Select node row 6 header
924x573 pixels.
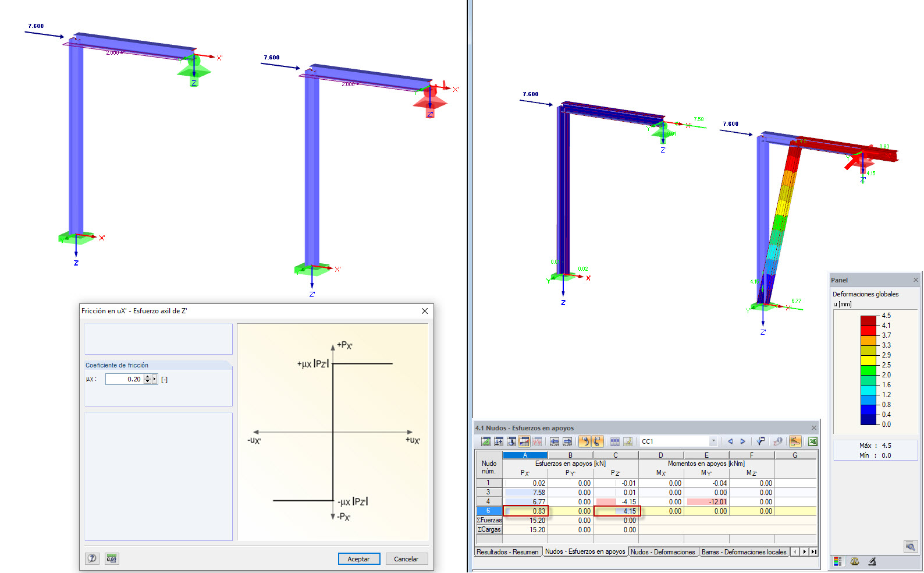pyautogui.click(x=489, y=511)
